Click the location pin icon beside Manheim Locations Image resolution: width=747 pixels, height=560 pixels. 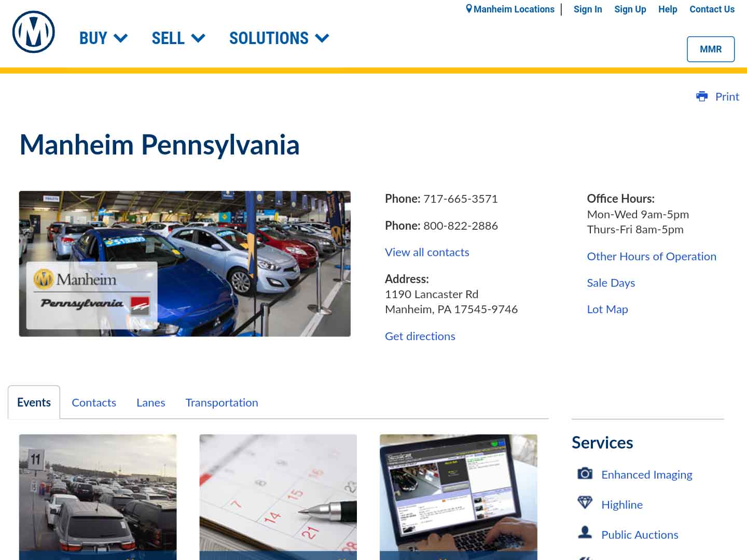(x=469, y=9)
